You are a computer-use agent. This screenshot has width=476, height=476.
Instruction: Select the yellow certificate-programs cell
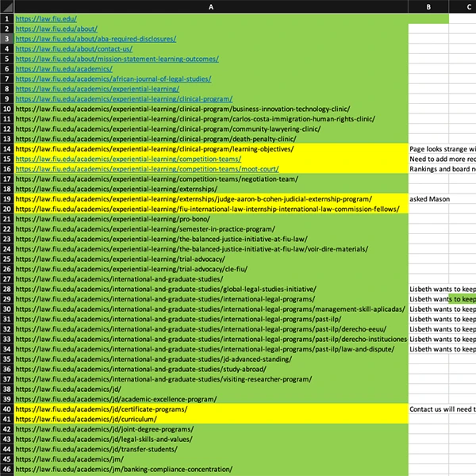point(211,409)
